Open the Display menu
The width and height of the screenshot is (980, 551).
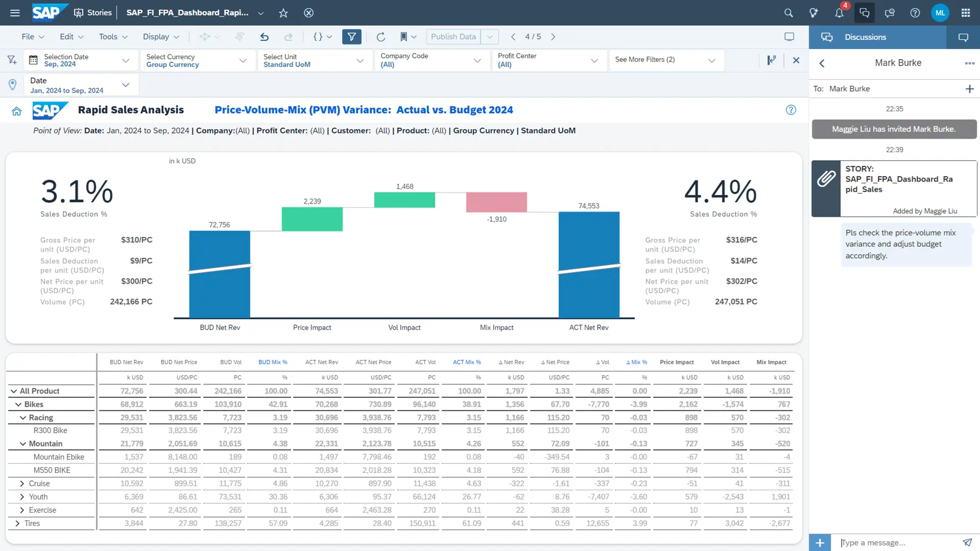coord(161,37)
